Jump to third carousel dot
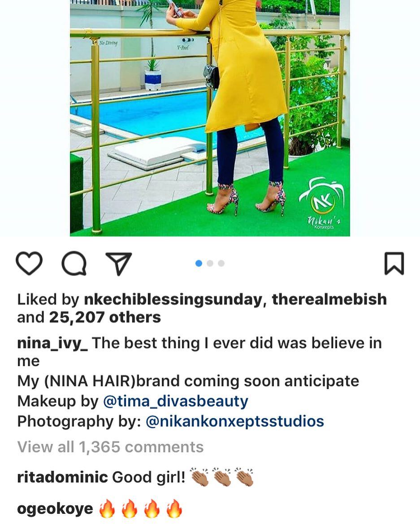Viewport: 420px width, 525px height. 221,264
